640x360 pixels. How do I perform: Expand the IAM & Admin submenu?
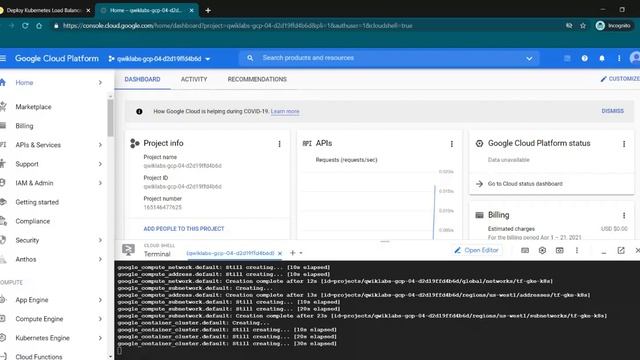pos(100,183)
